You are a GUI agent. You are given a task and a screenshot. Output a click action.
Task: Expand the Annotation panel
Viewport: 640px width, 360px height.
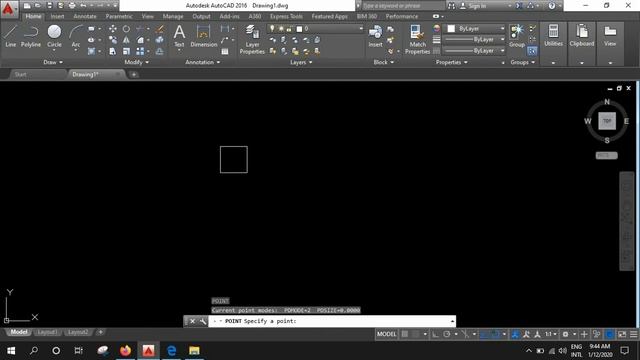tap(203, 62)
